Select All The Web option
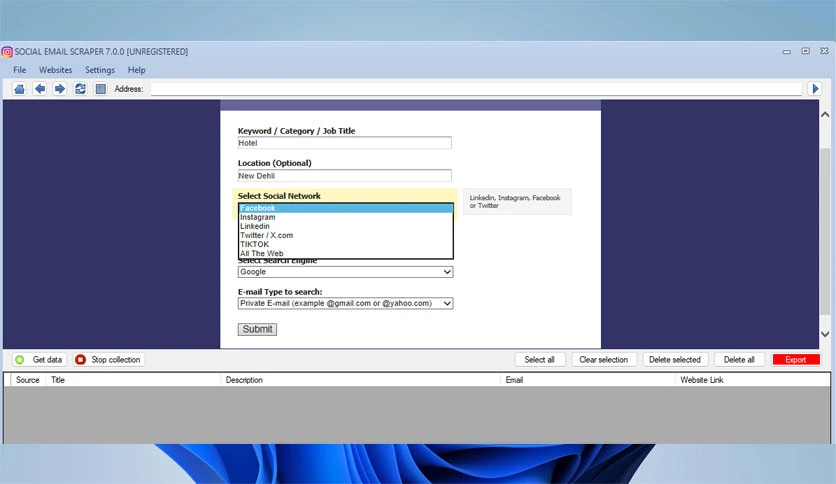Viewport: 836px width, 484px height. [x=345, y=253]
